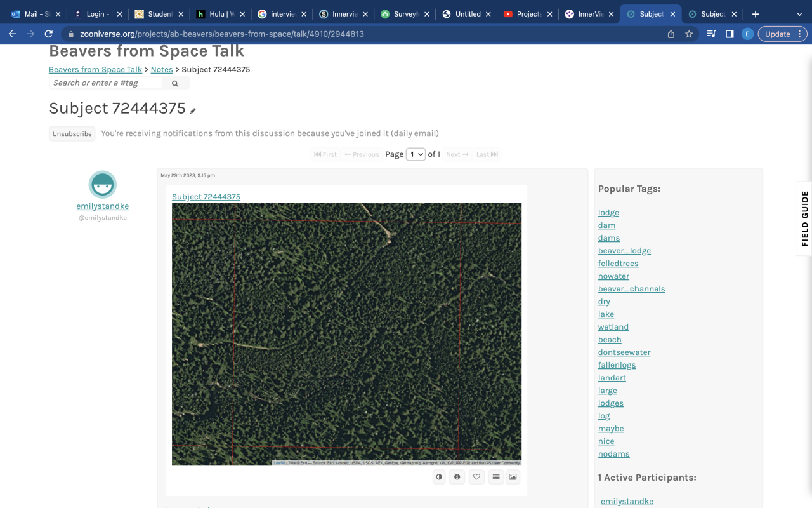Screen dimensions: 812x508
Task: Switch to the Login tab
Action: 96,14
